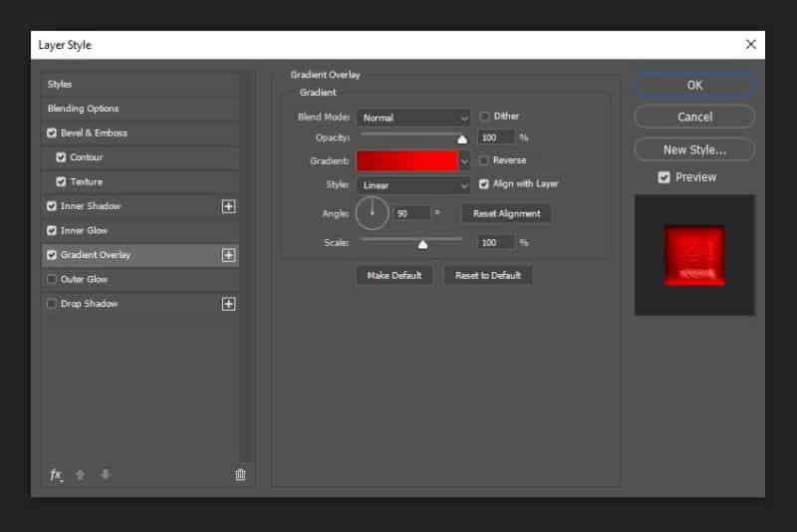Image resolution: width=797 pixels, height=532 pixels.
Task: Select the Texture sub-effect row
Action: pos(139,182)
